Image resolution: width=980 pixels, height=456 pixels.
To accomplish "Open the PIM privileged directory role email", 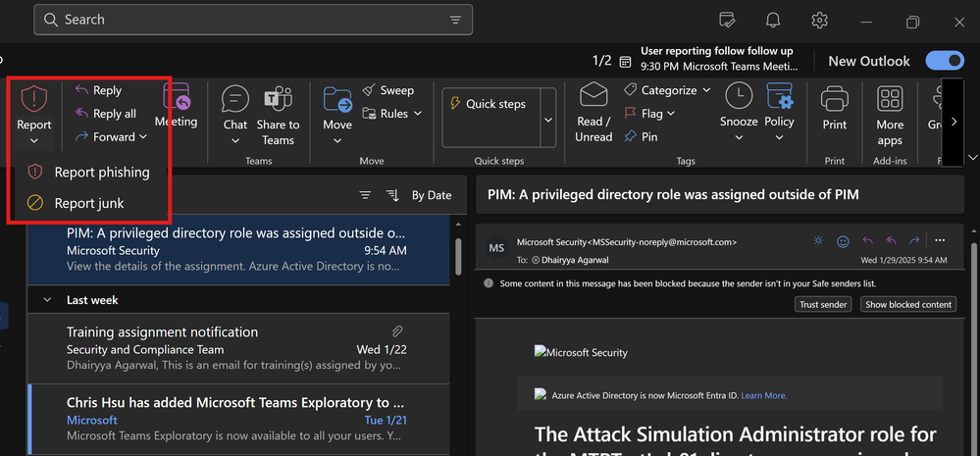I will click(238, 250).
